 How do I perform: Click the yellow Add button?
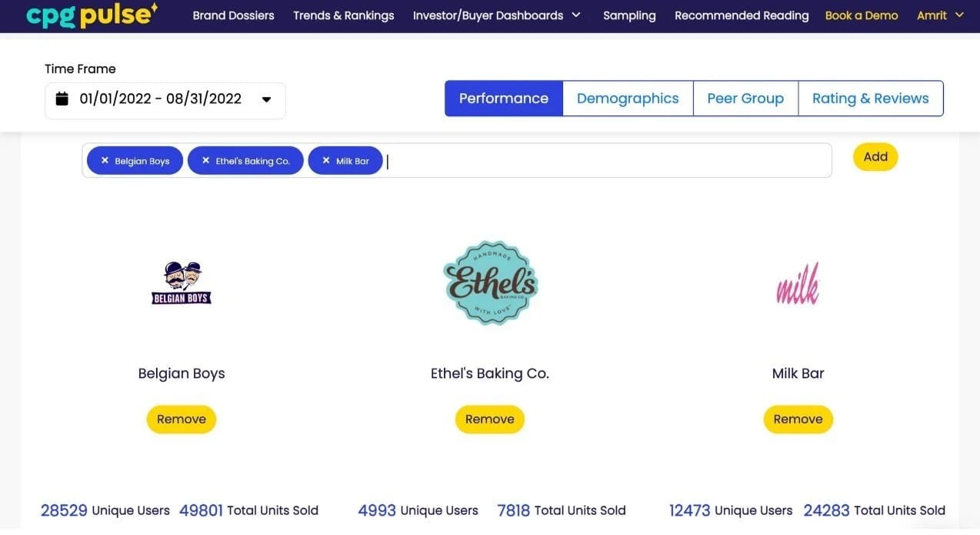pyautogui.click(x=875, y=157)
